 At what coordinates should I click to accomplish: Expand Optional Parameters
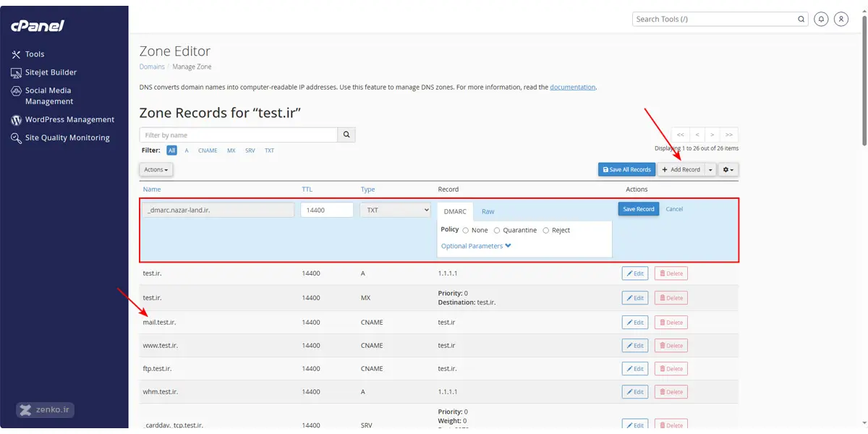pos(476,246)
